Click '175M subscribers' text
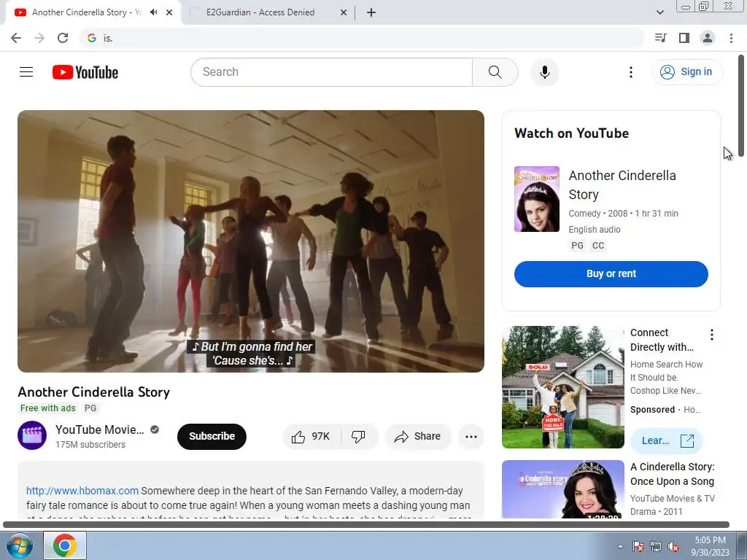747x560 pixels. coord(90,444)
